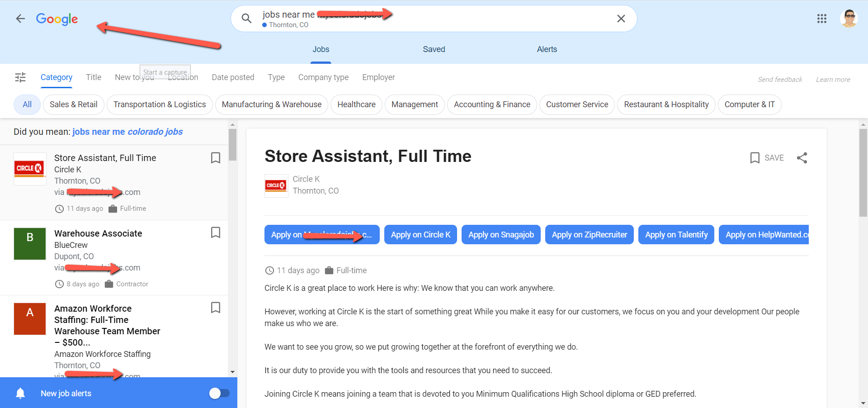The height and width of the screenshot is (408, 868).
Task: Select the Title filter tab
Action: (94, 77)
